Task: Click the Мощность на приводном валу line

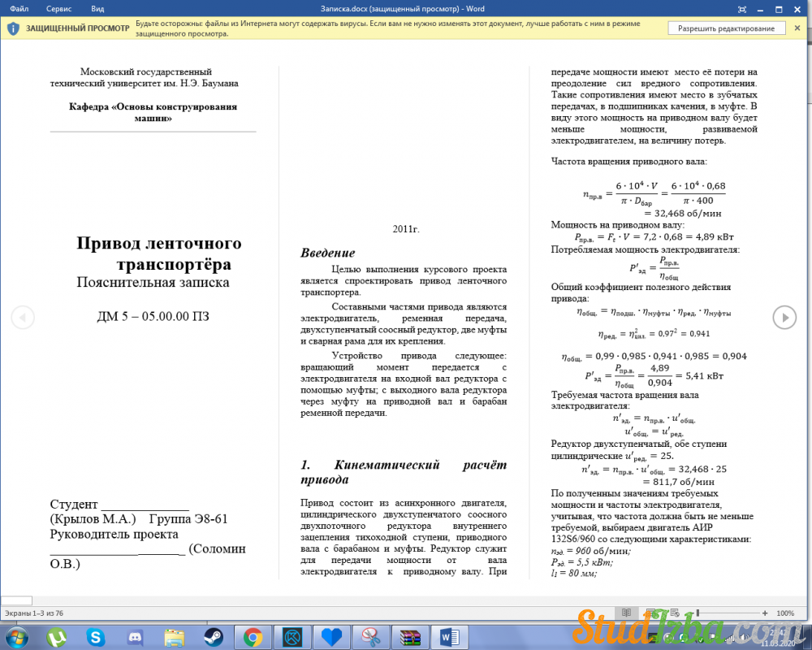Action: pos(617,224)
